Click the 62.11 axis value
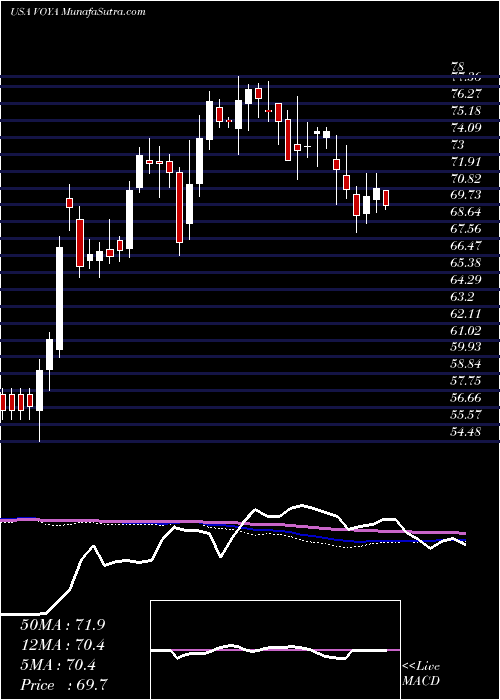The image size is (500, 700). (466, 314)
